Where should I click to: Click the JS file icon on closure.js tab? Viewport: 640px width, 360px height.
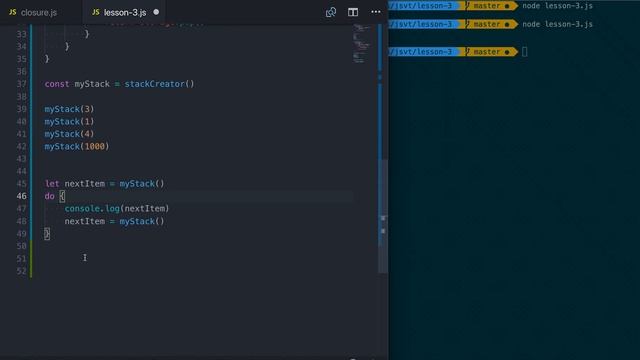[13, 12]
